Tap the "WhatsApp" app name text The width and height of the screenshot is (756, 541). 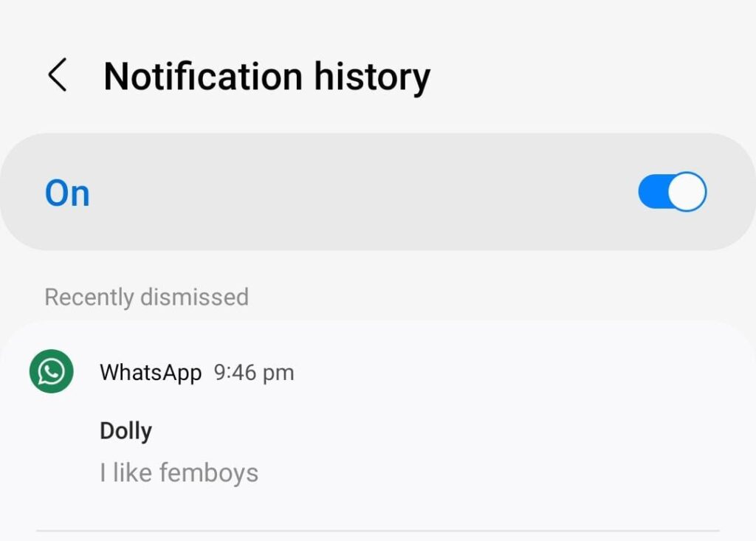tap(151, 373)
